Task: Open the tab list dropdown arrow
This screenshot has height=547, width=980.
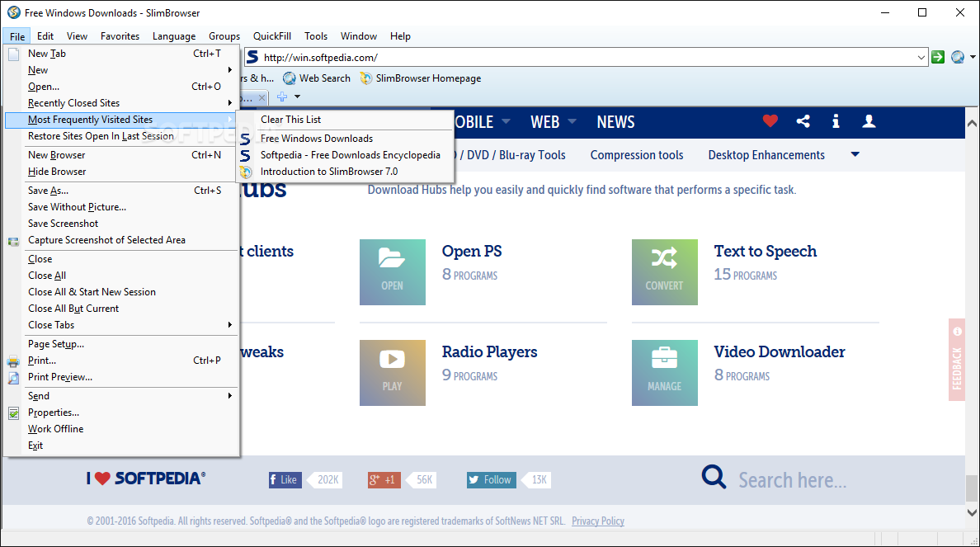Action: (x=297, y=97)
